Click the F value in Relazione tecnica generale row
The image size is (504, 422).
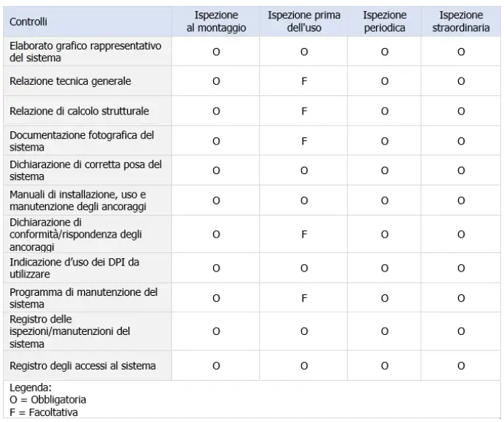pyautogui.click(x=303, y=80)
